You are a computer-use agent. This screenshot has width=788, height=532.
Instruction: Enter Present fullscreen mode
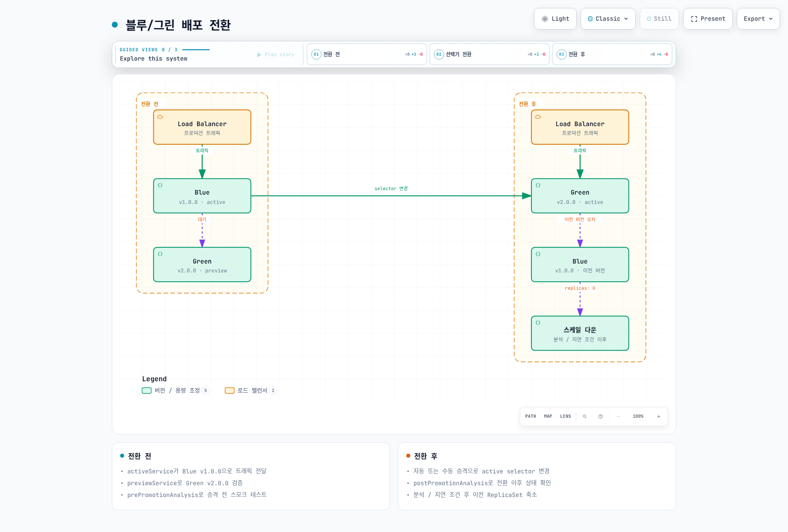[708, 19]
